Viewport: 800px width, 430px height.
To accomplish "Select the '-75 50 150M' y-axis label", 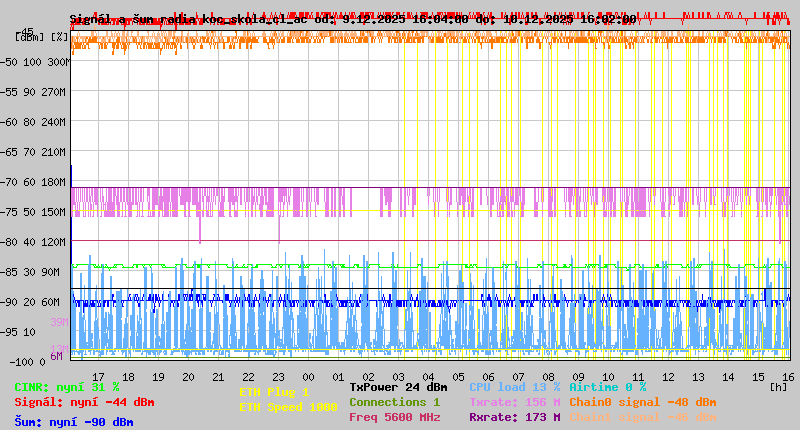I will pyautogui.click(x=34, y=212).
